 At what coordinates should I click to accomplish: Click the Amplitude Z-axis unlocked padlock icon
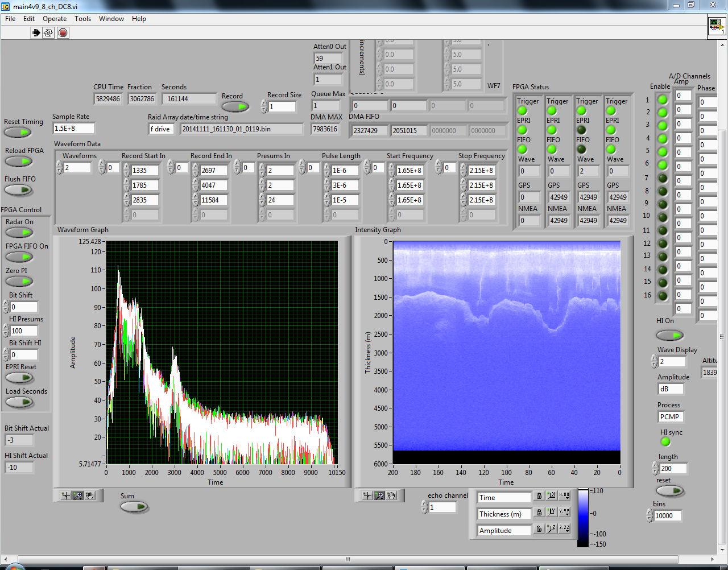[x=539, y=529]
